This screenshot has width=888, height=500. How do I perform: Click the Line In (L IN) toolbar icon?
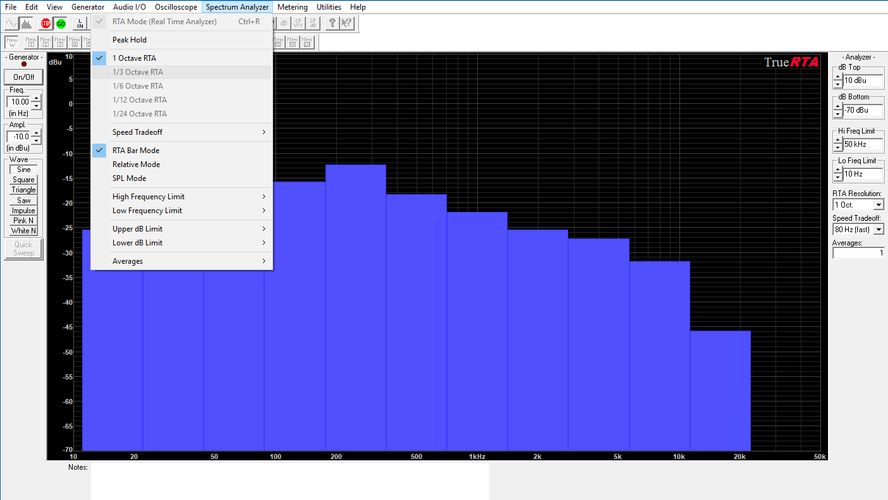click(x=81, y=23)
